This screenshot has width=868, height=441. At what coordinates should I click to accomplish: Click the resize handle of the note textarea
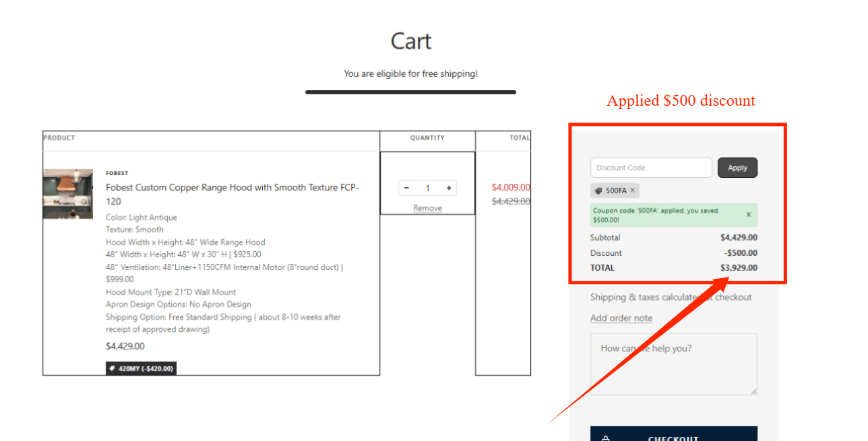pos(753,391)
